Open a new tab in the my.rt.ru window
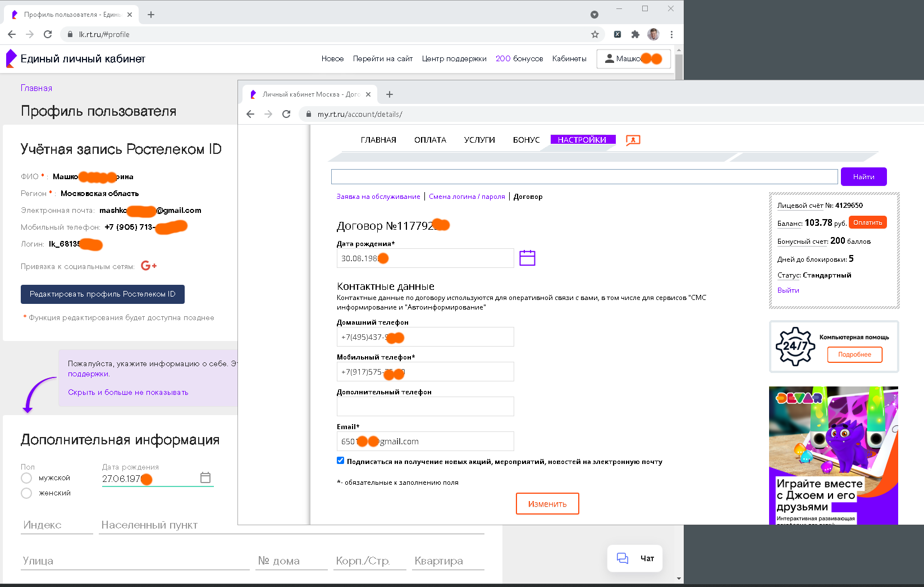This screenshot has width=924, height=587. point(390,94)
